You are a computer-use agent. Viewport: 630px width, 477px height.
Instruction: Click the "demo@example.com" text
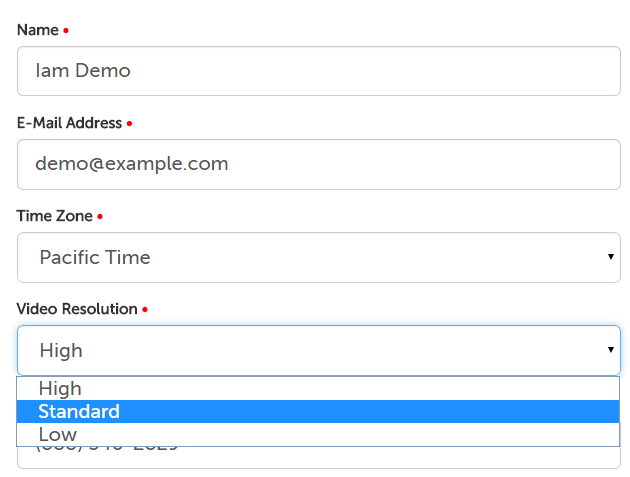132,164
